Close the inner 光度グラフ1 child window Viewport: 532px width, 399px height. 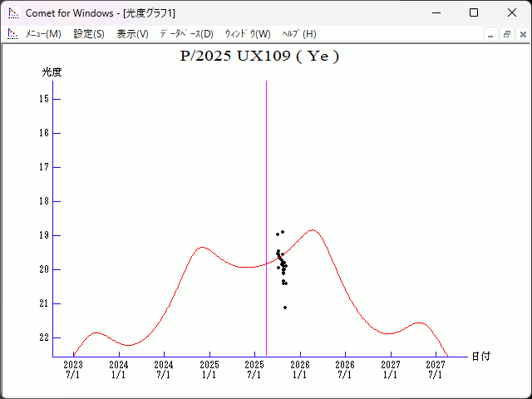point(521,34)
